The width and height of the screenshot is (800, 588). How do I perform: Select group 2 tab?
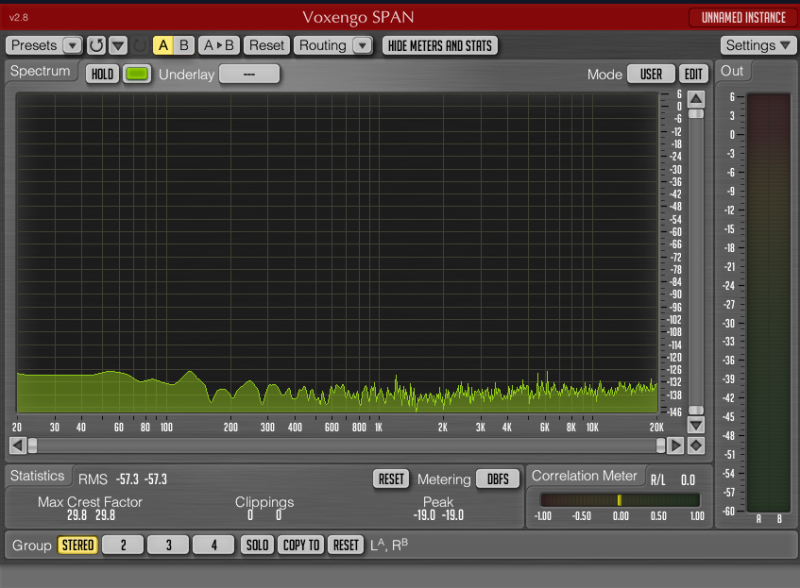[x=124, y=545]
